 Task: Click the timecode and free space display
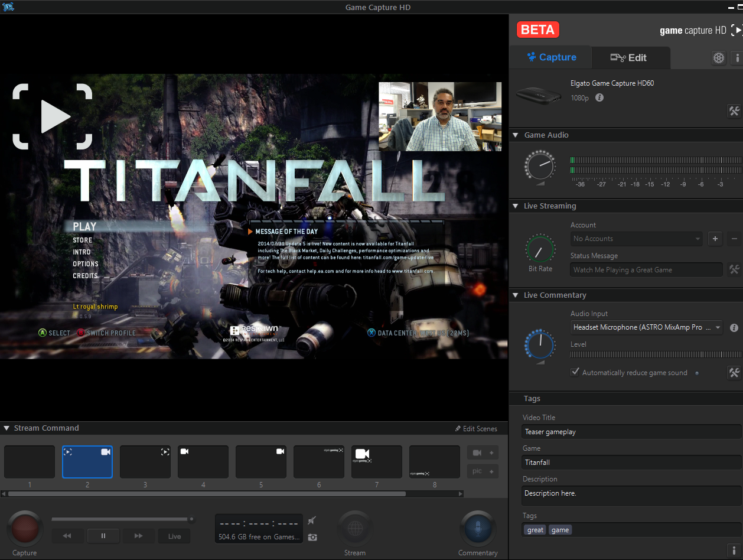point(259,529)
